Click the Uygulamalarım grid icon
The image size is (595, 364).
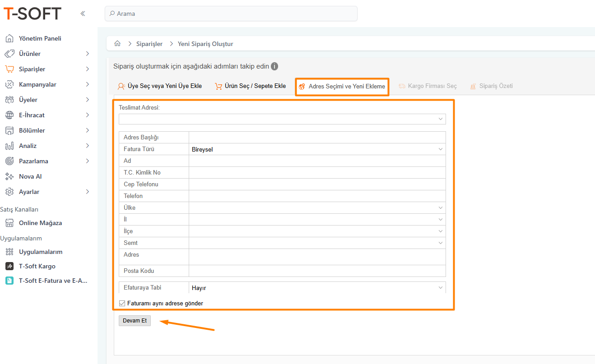(x=9, y=252)
